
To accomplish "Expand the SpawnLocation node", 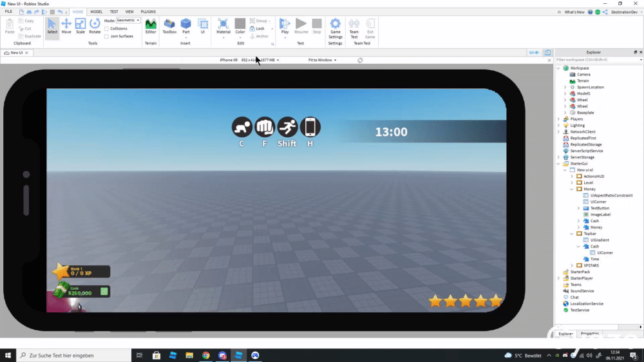I will pyautogui.click(x=565, y=87).
